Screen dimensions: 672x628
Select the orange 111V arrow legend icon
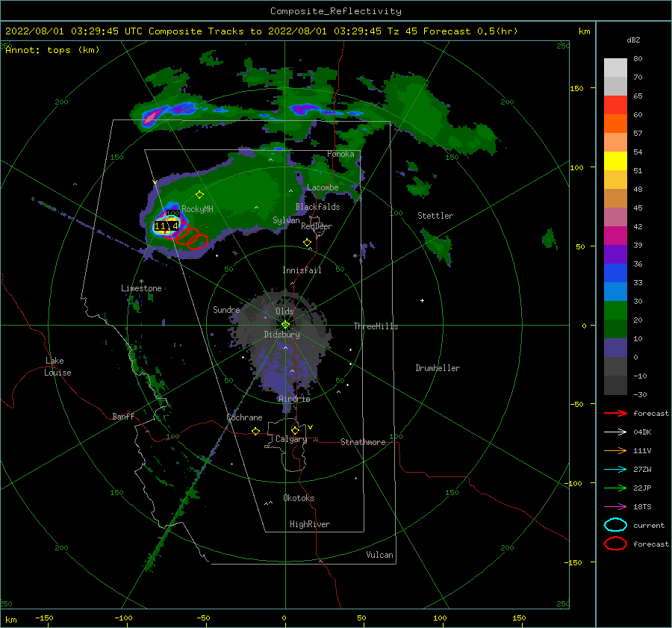615,450
